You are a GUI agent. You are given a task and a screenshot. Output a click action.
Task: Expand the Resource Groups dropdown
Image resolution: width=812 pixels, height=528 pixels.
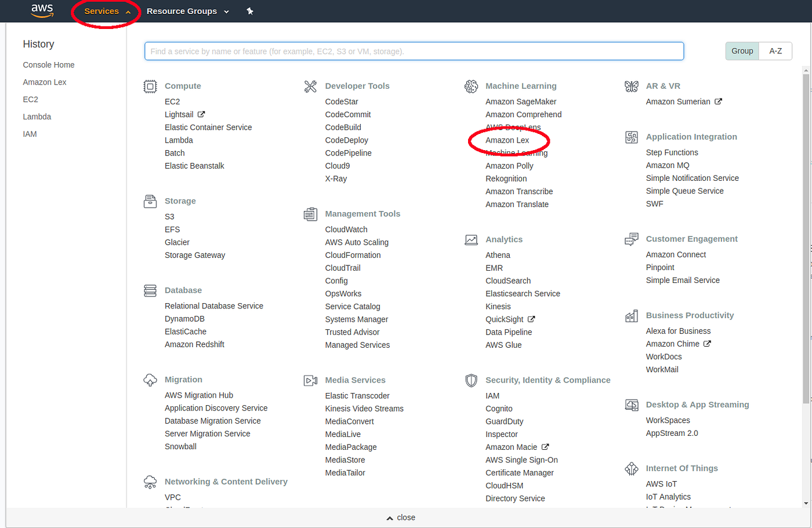click(188, 11)
